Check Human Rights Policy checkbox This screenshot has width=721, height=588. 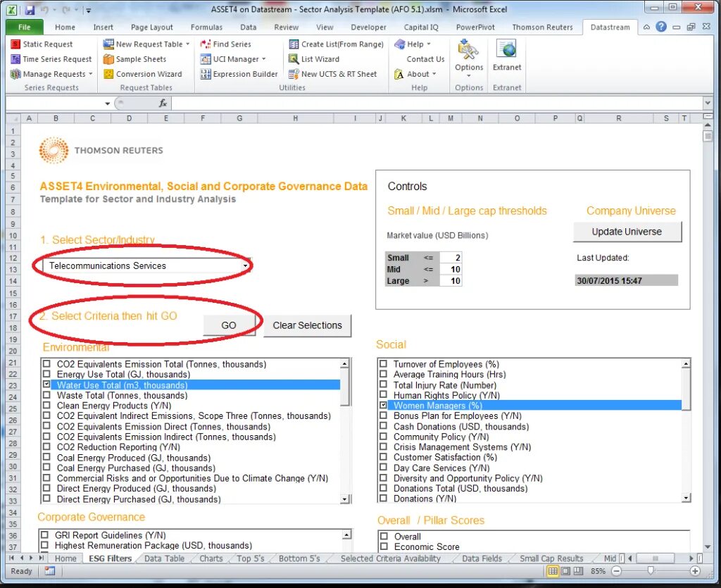tap(383, 394)
